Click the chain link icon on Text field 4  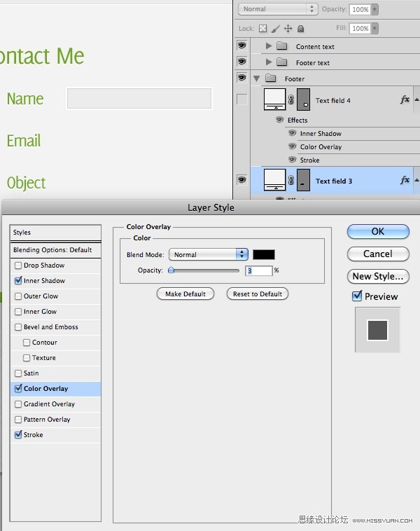(290, 99)
